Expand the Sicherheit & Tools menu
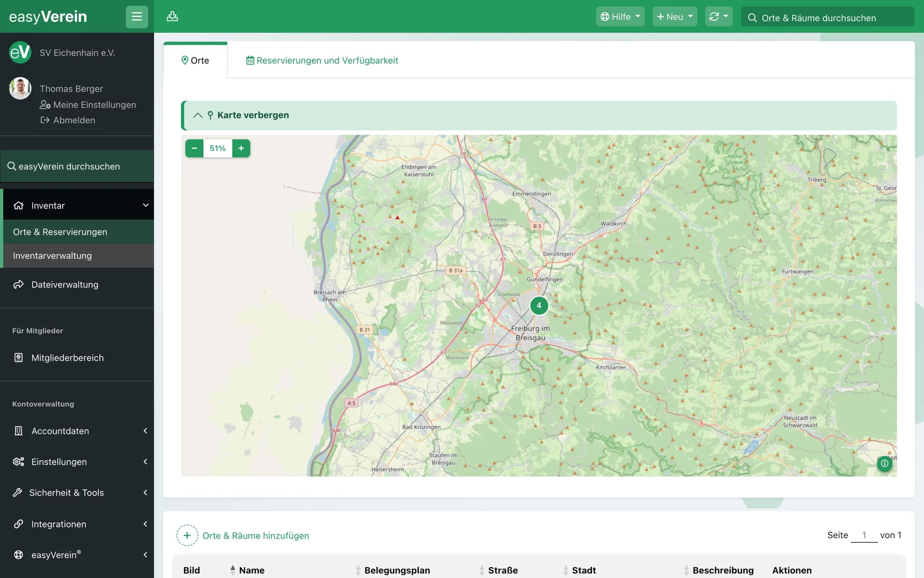924x578 pixels. pyautogui.click(x=79, y=493)
